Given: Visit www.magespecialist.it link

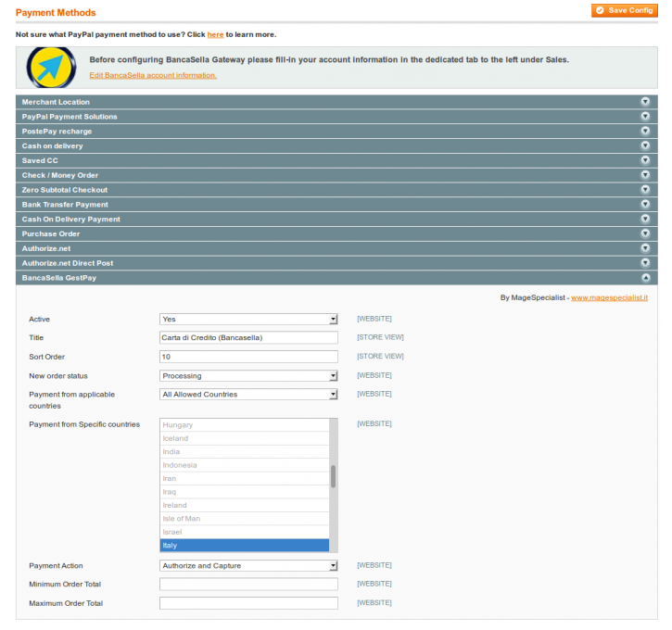Looking at the screenshot, I should [x=609, y=297].
